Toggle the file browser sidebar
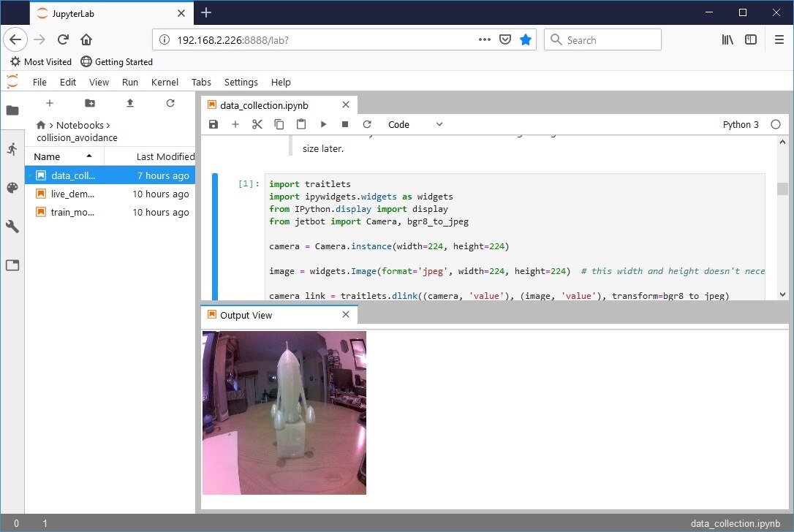Viewport: 794px width, 532px height. (x=12, y=110)
